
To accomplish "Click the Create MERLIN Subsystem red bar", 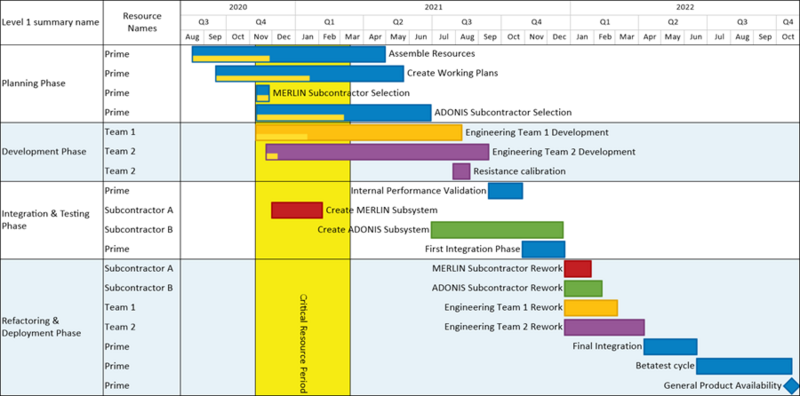I will tap(297, 210).
